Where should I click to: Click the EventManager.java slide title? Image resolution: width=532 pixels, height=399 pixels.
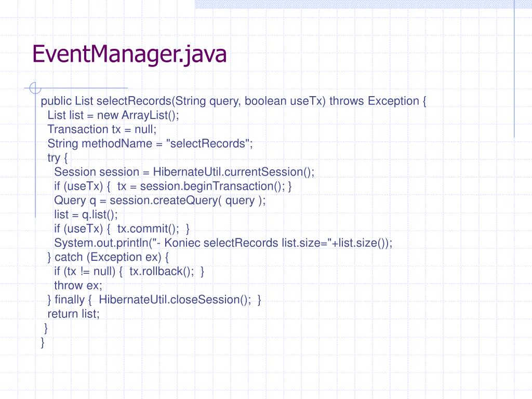(x=129, y=55)
